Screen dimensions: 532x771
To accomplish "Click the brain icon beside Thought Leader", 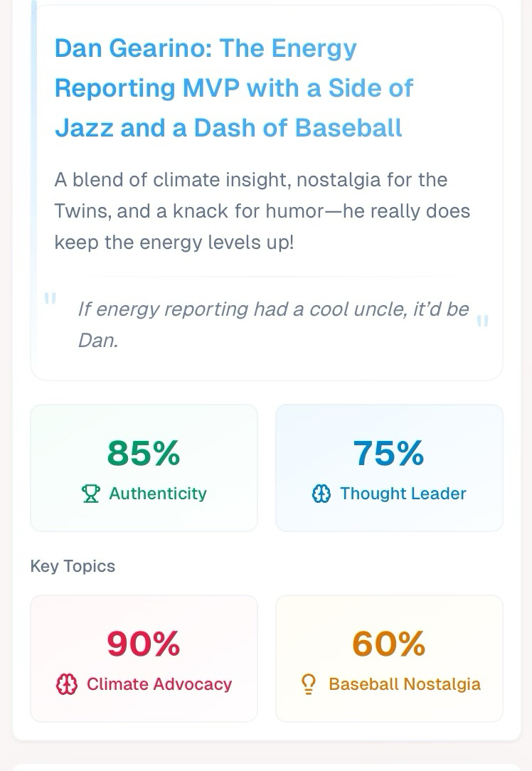I will [321, 494].
